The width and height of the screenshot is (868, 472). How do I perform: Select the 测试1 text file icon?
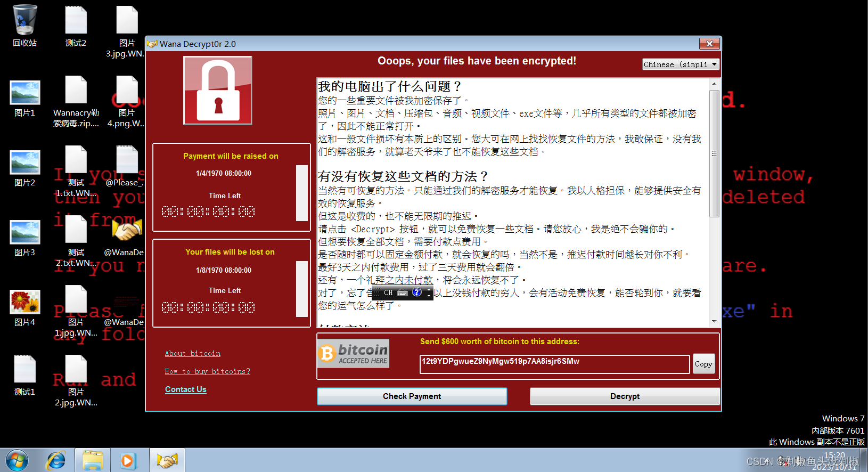click(24, 375)
